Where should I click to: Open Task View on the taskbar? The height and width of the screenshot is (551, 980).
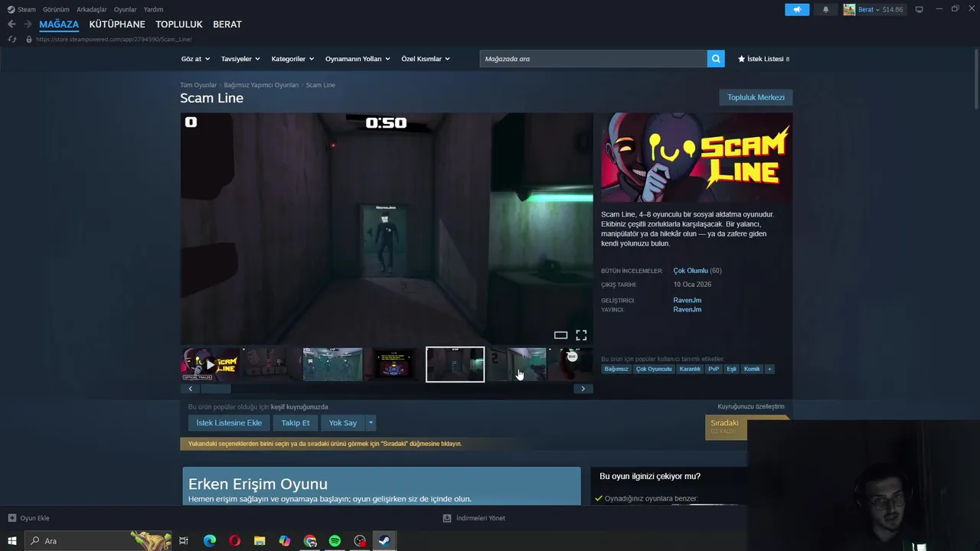tap(184, 541)
